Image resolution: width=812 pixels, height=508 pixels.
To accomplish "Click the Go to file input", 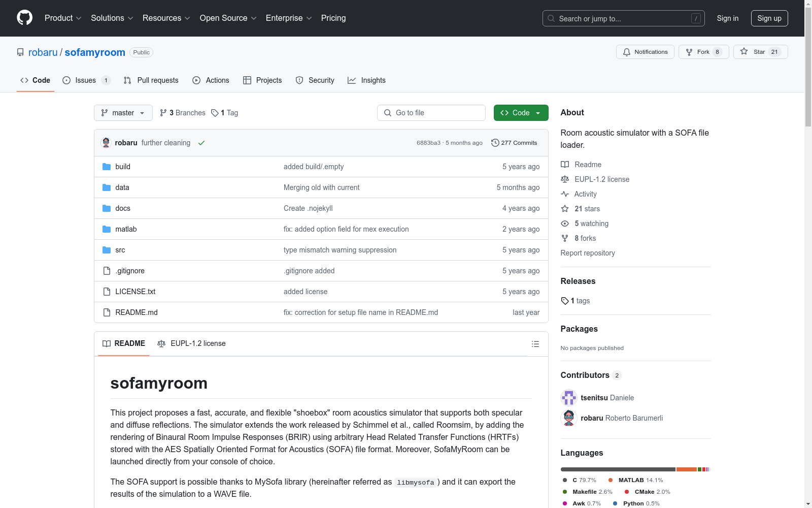I will pos(431,113).
